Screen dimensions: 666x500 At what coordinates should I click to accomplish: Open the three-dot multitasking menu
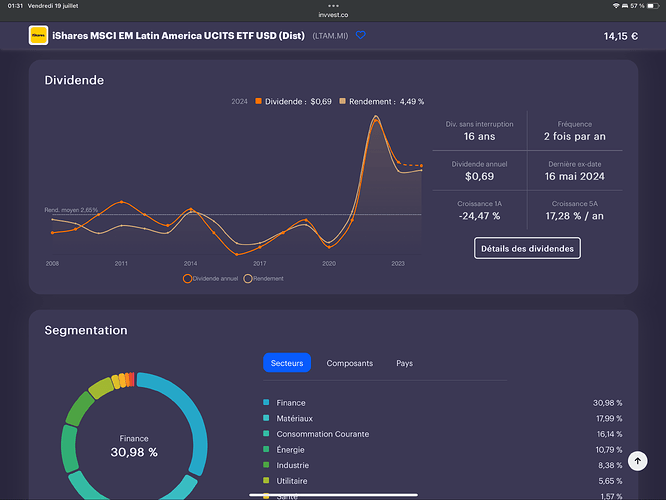333,6
